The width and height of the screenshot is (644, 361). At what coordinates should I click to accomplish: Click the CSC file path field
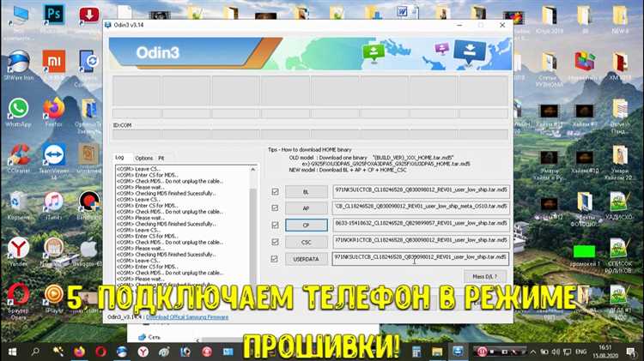pos(421,242)
